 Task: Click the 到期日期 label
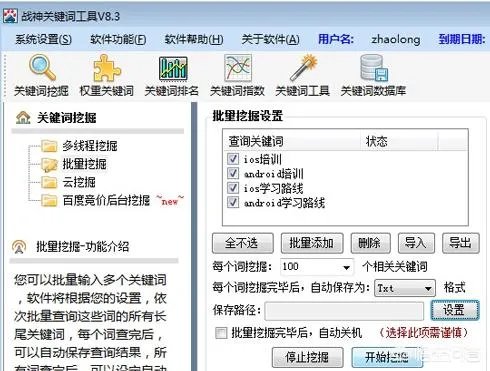point(462,39)
